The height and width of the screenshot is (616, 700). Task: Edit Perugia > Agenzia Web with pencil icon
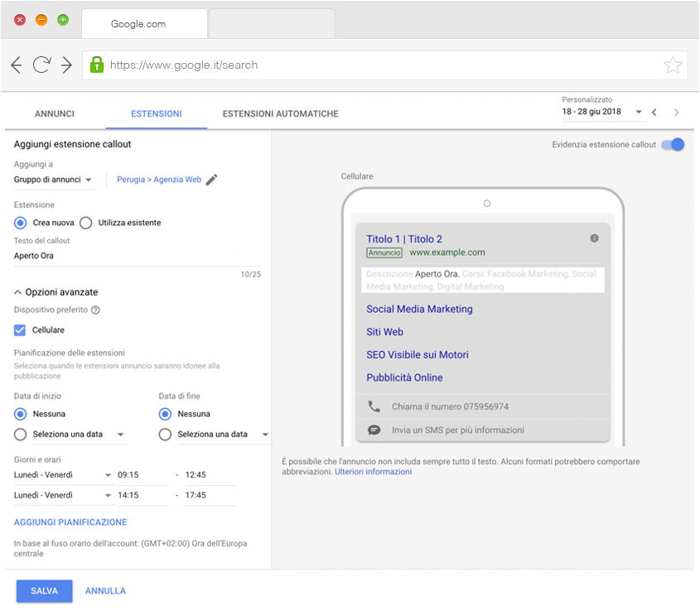point(211,180)
